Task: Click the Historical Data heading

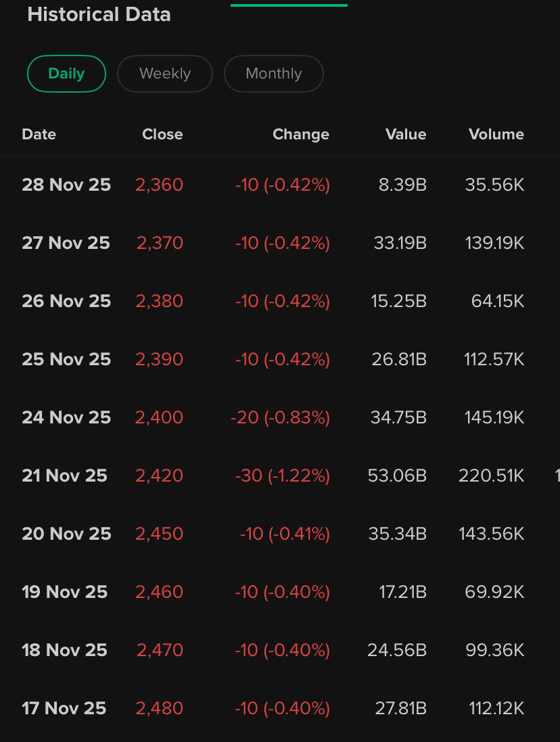Action: coord(99,14)
